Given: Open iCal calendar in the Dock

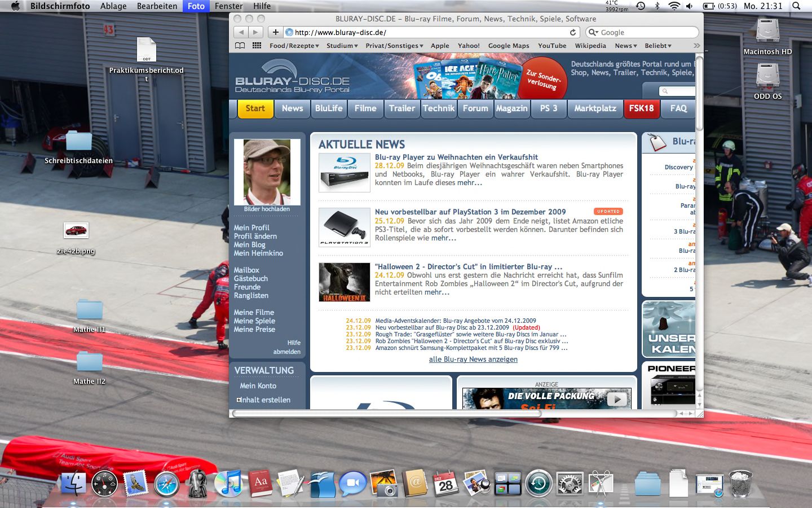Looking at the screenshot, I should pyautogui.click(x=445, y=484).
